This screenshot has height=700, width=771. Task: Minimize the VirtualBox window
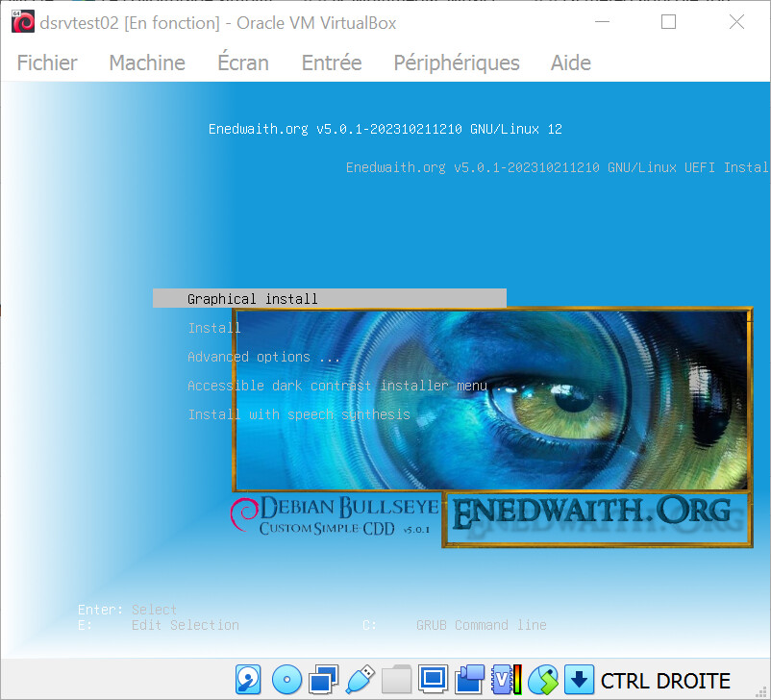pos(603,22)
